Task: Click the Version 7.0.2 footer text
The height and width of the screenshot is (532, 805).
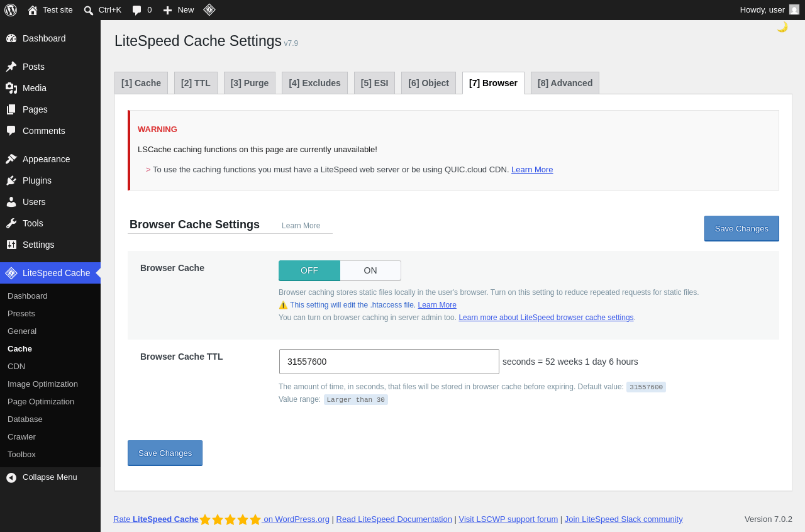Action: (x=769, y=519)
